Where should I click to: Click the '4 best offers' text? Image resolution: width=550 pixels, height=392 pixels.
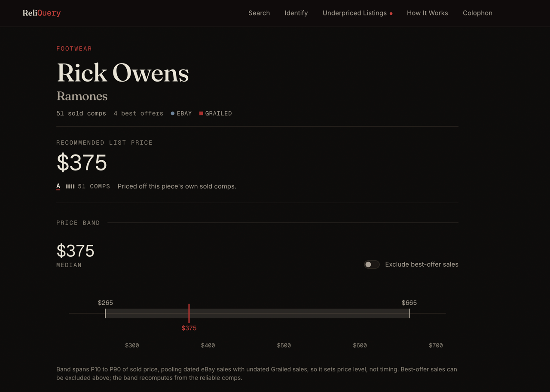[x=138, y=113]
